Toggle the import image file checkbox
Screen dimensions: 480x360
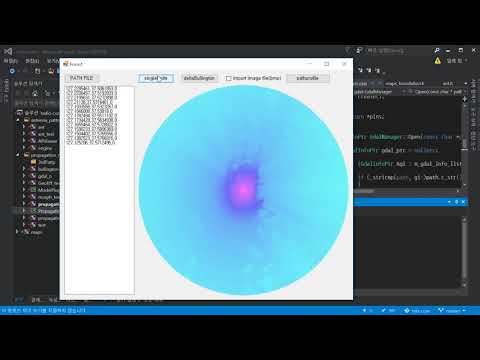pyautogui.click(x=228, y=78)
